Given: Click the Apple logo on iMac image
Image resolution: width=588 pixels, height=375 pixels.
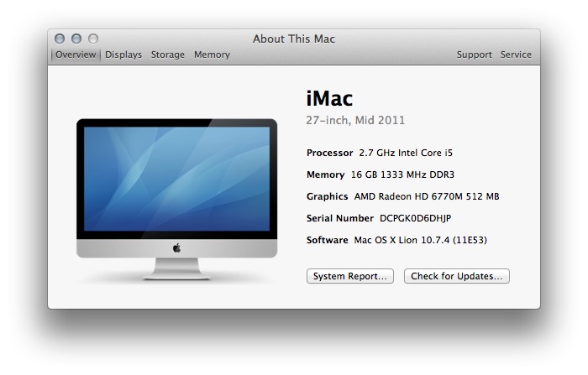Looking at the screenshot, I should (x=176, y=247).
